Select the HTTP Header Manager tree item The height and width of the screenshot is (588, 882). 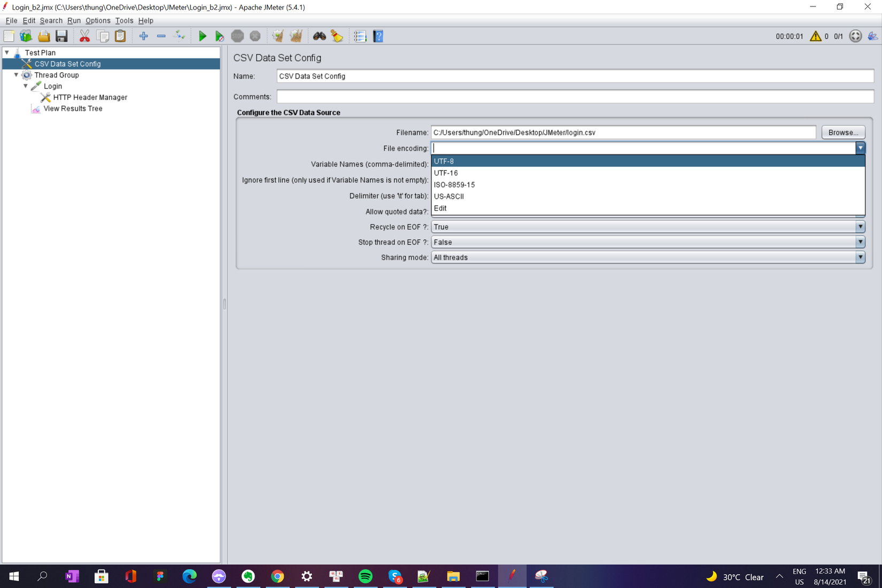90,97
